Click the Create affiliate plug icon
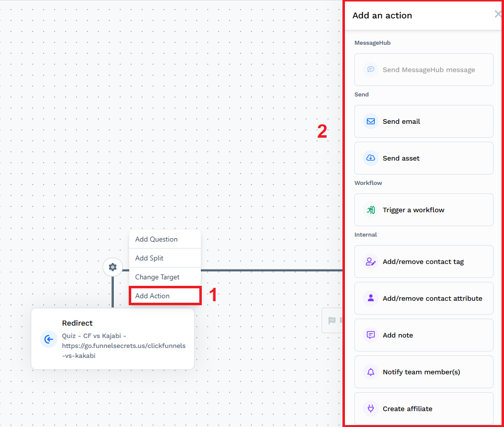The height and width of the screenshot is (427, 504). coord(371,408)
